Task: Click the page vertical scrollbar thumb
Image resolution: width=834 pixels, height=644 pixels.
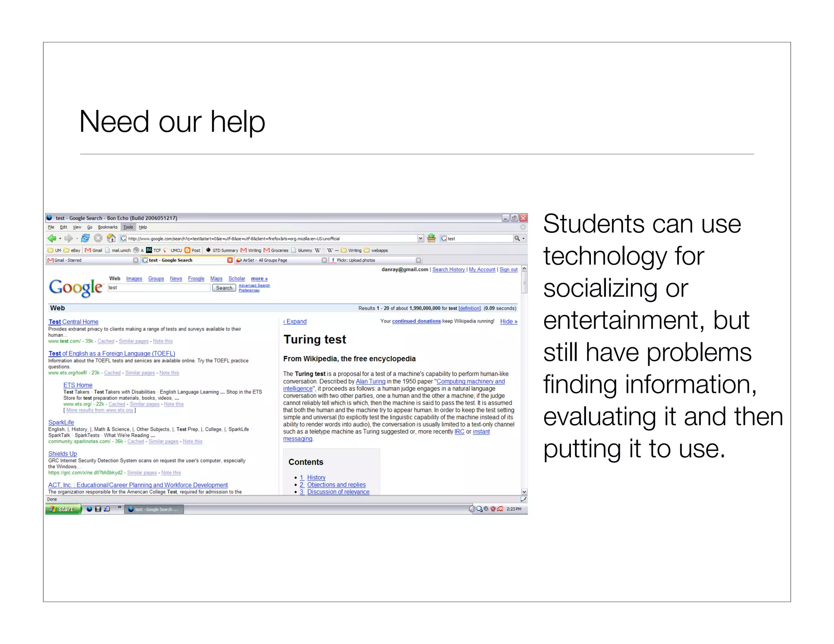Action: tap(525, 283)
